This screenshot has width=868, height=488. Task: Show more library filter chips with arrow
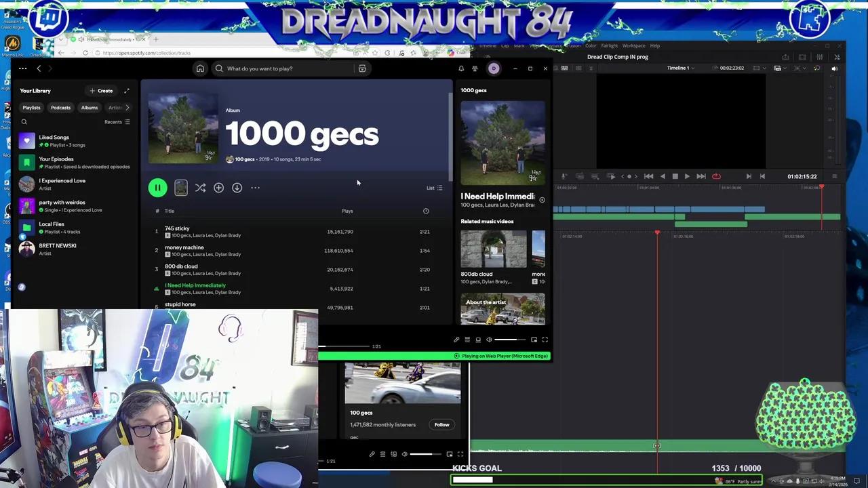(127, 107)
